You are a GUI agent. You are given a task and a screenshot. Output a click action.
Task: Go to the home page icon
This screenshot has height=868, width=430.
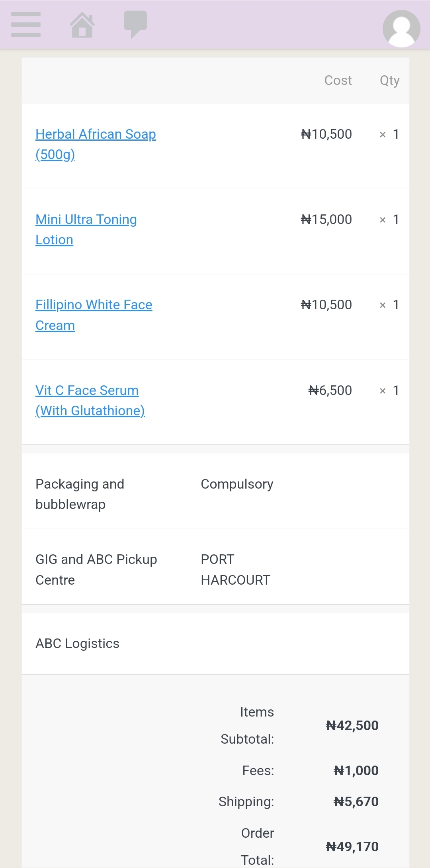click(x=82, y=25)
